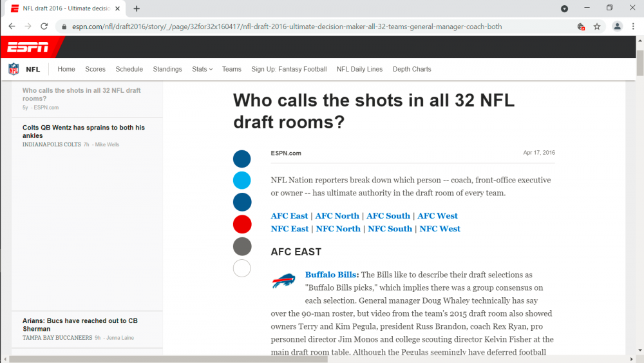Click the red share circle

[241, 224]
